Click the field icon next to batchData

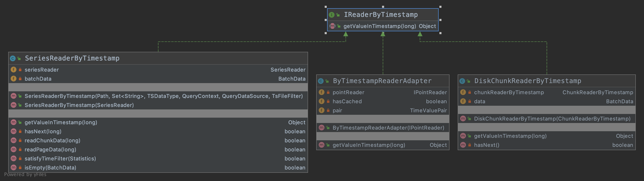(14, 79)
